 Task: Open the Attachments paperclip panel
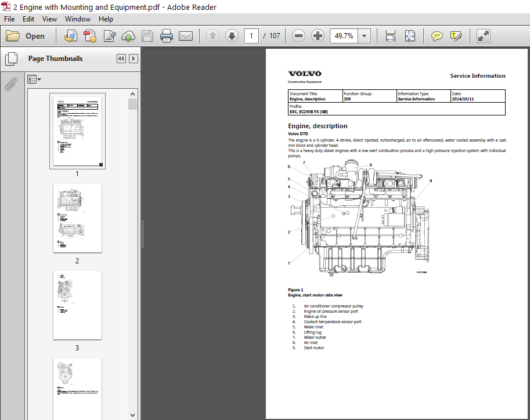pos(11,84)
